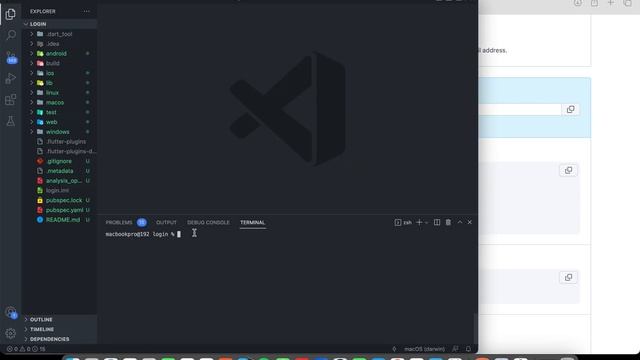Expand the Dependencies section

point(59,339)
